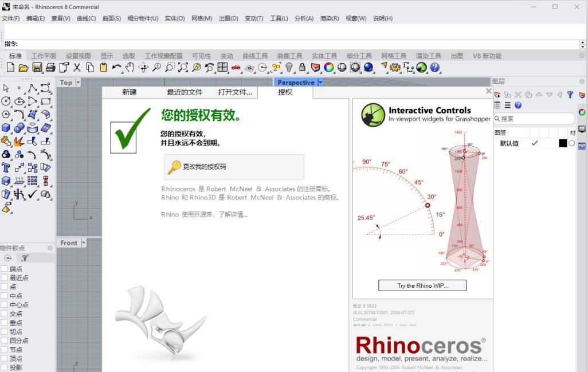Click the Save file icon in toolbar

[37, 68]
